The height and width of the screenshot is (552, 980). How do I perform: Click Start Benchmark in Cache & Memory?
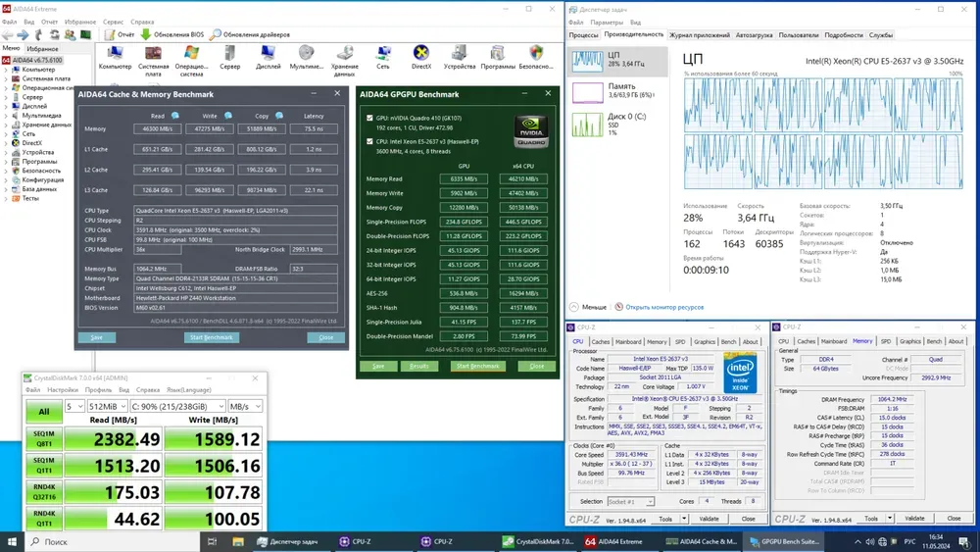click(x=211, y=337)
